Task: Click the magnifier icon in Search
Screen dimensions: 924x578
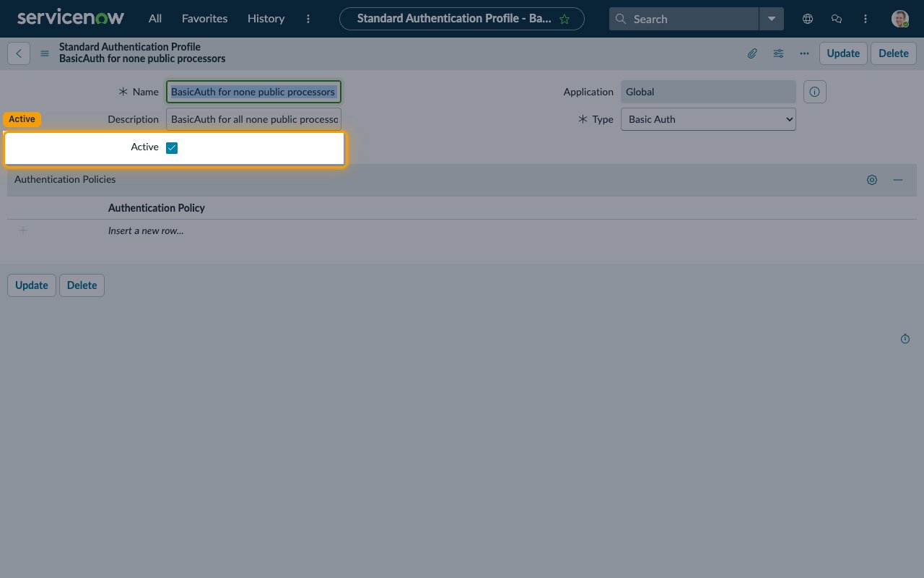Action: coord(621,20)
